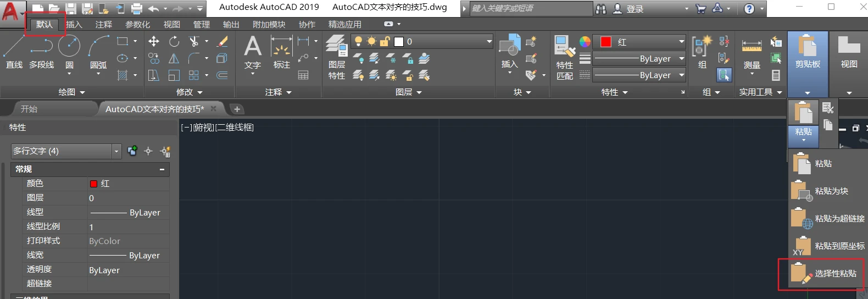
Task: Expand the 绘图 panel arrow
Action: [x=82, y=92]
